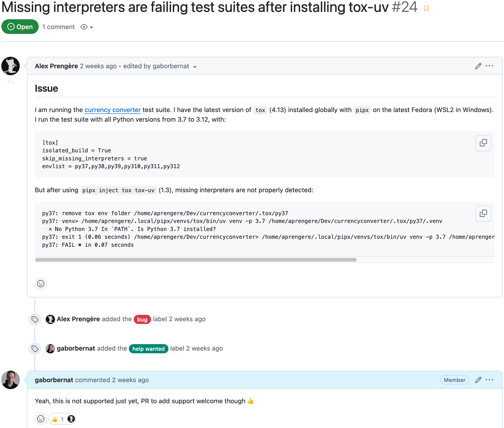Copy the tox config code block

coord(483,143)
